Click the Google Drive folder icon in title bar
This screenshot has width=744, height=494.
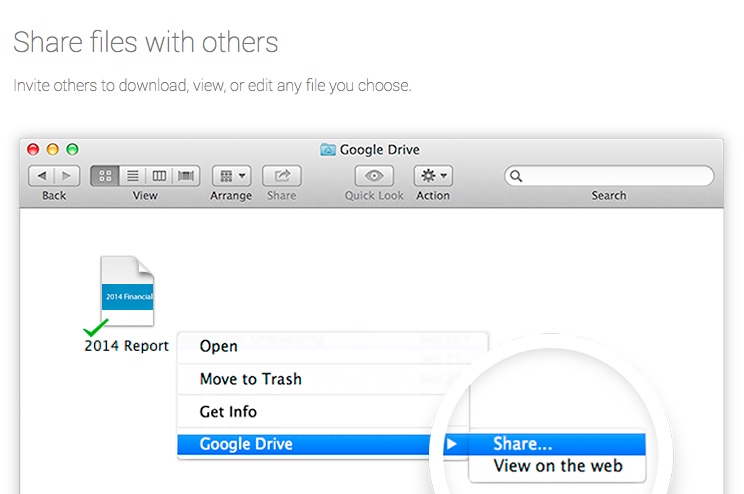[327, 149]
